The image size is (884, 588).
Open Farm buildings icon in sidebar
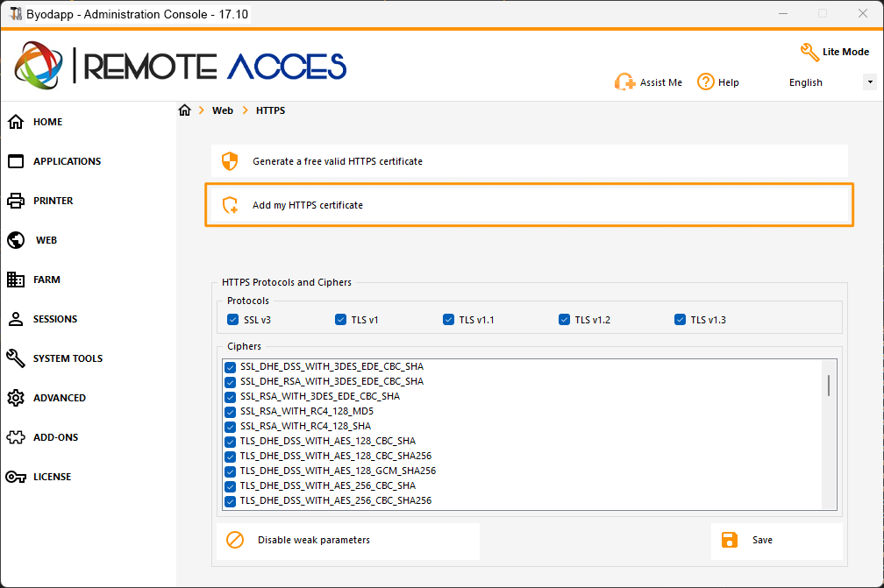(x=16, y=280)
